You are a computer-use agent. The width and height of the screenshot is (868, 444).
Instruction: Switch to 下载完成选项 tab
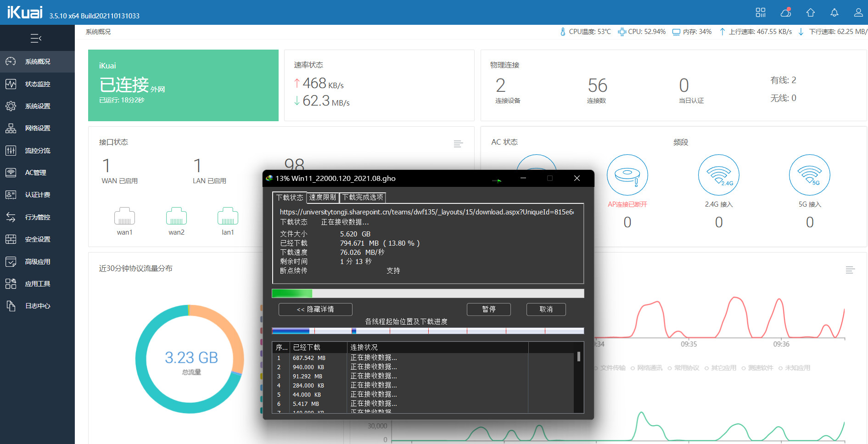[x=363, y=197]
